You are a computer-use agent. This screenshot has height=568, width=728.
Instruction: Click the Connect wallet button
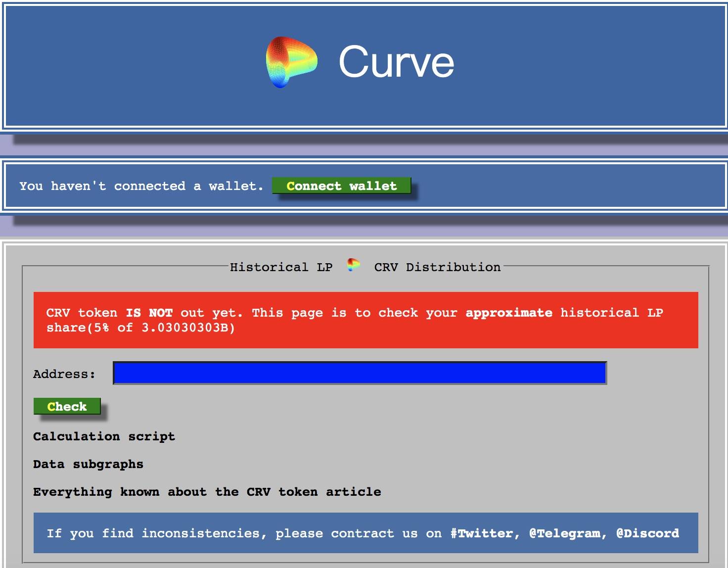(x=341, y=186)
